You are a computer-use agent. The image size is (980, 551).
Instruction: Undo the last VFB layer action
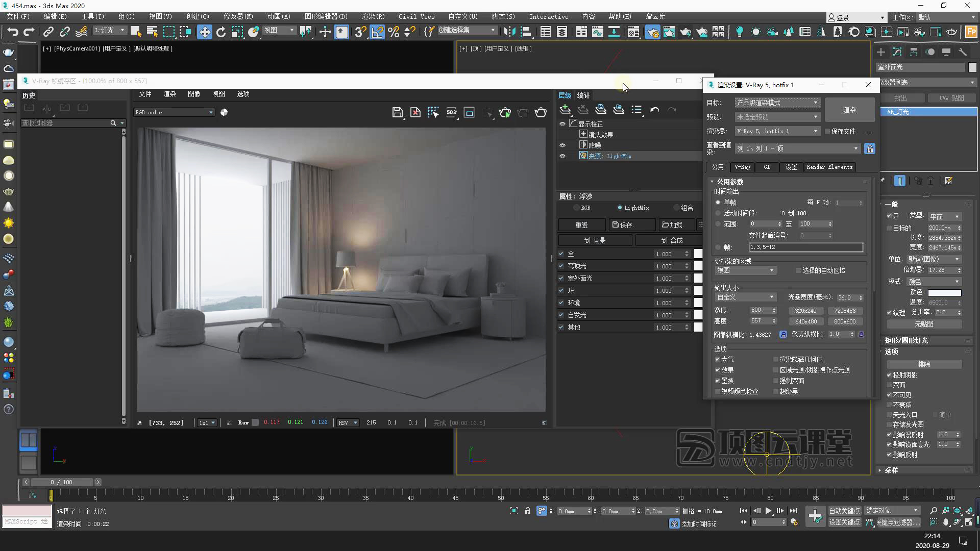tap(655, 110)
